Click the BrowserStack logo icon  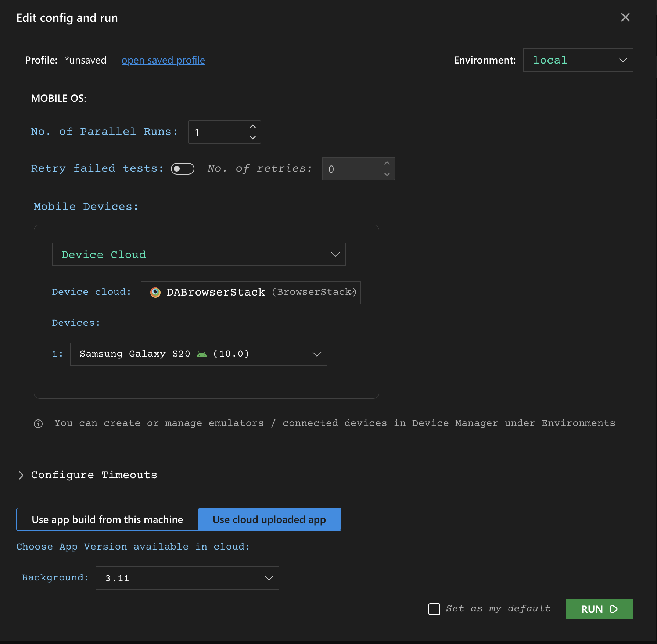pyautogui.click(x=155, y=292)
